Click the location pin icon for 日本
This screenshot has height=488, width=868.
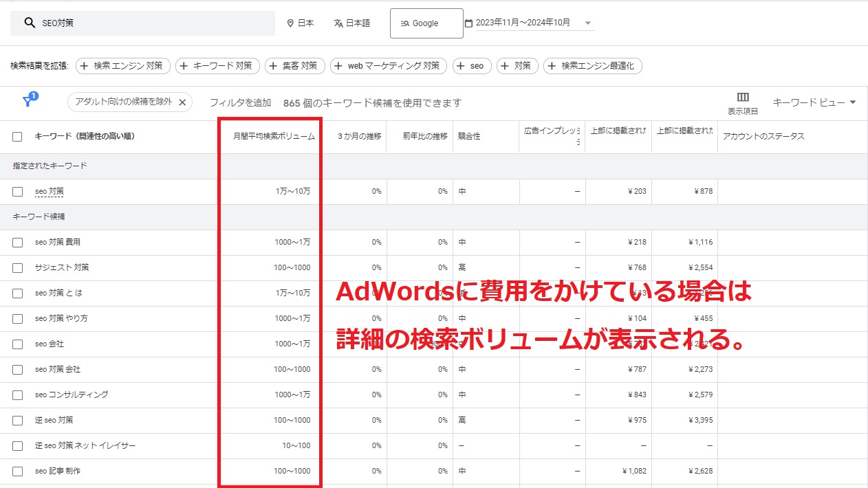coord(290,23)
